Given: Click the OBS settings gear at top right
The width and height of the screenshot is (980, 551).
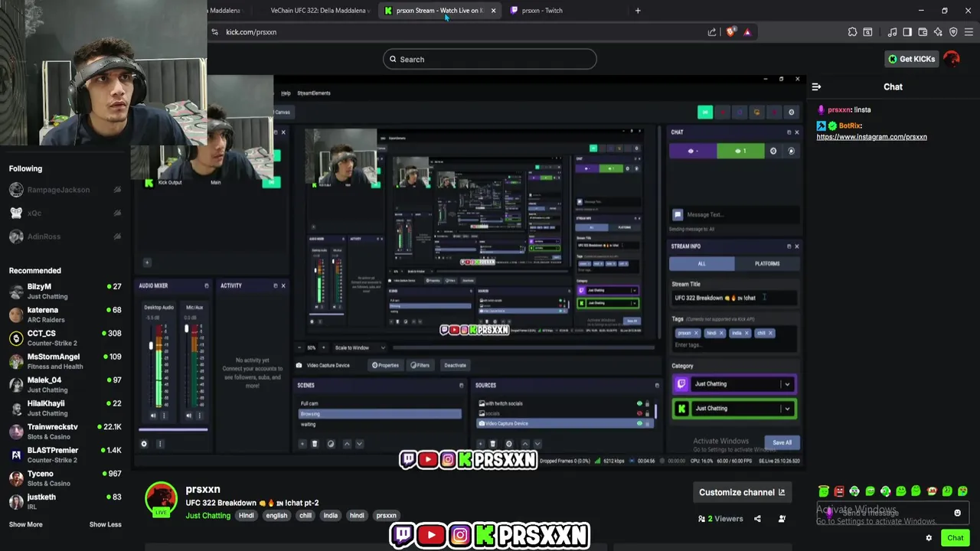Looking at the screenshot, I should click(792, 112).
